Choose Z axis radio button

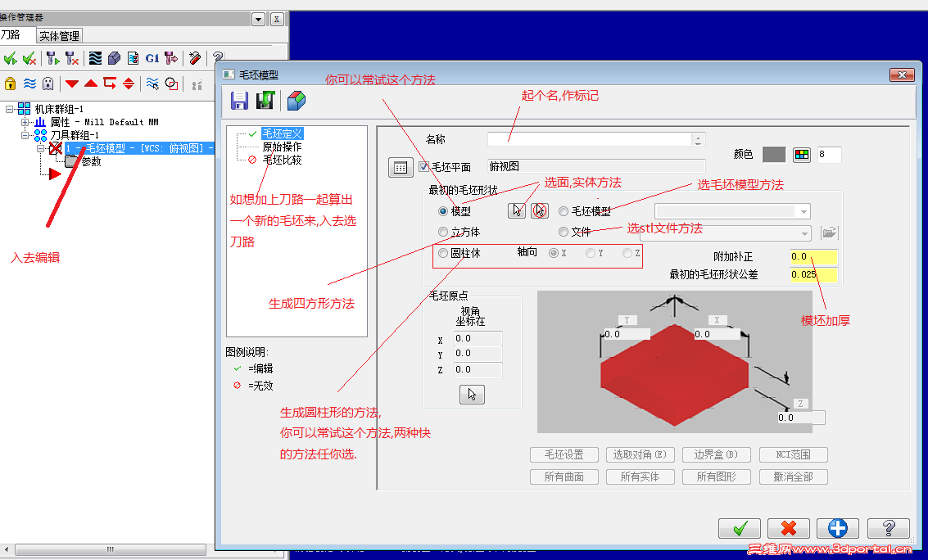(x=627, y=253)
